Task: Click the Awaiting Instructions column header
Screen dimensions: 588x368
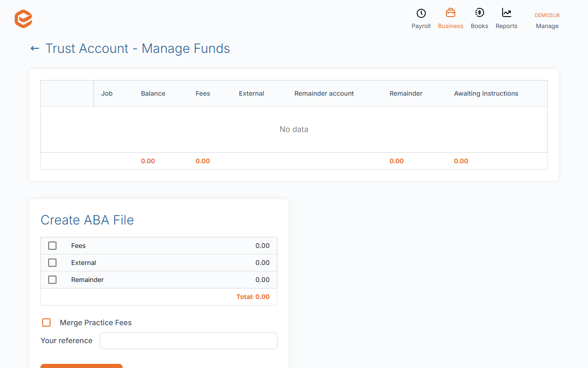Action: coord(486,93)
